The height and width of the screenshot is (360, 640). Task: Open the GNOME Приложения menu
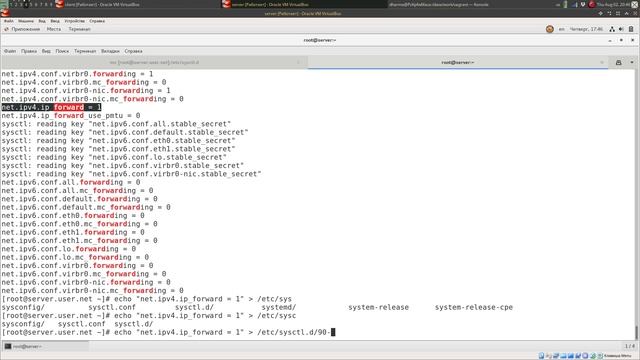click(26, 29)
